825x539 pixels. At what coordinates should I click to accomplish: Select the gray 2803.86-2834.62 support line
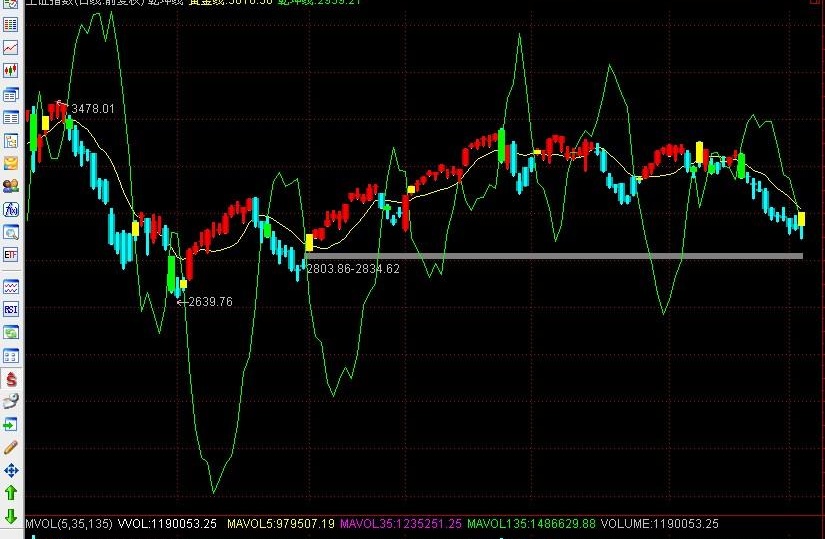pyautogui.click(x=554, y=256)
